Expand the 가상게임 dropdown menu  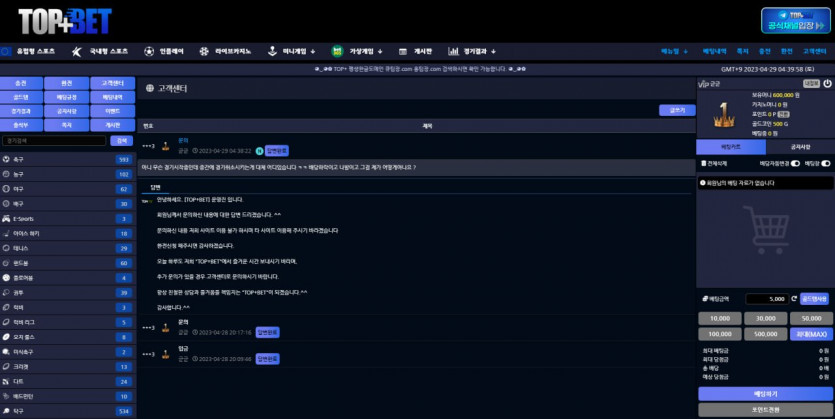366,51
